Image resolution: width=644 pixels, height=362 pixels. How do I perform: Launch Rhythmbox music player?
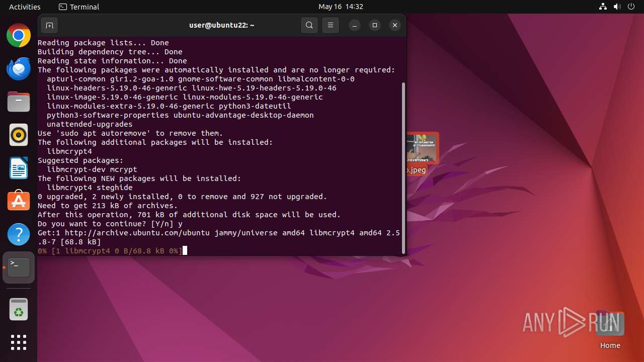[19, 135]
